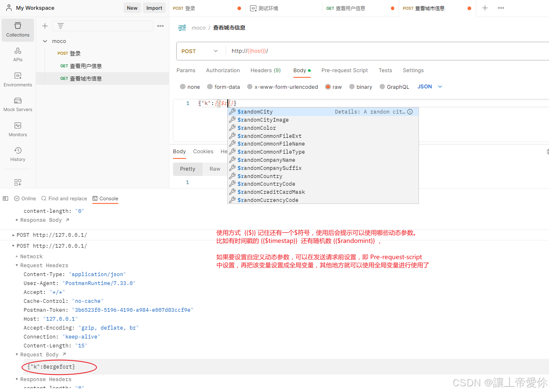The height and width of the screenshot is (392, 549).
Task: Open the Mock Servers sidebar panel
Action: click(x=18, y=105)
